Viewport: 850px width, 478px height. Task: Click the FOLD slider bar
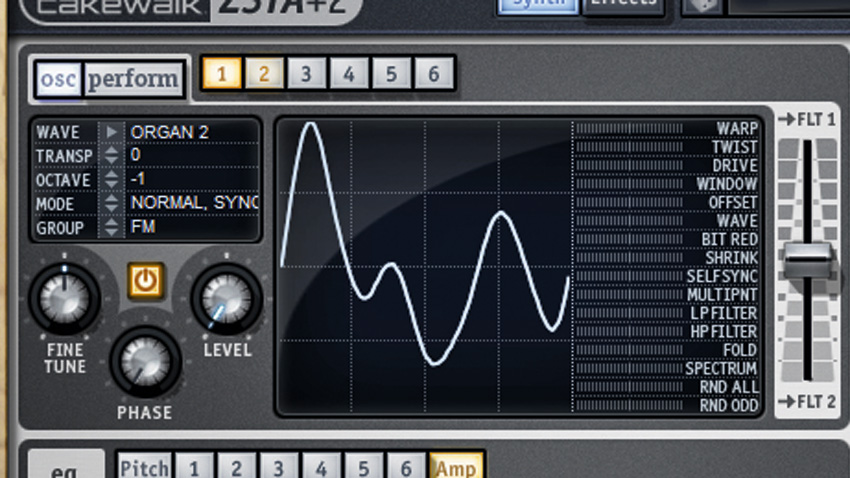629,350
